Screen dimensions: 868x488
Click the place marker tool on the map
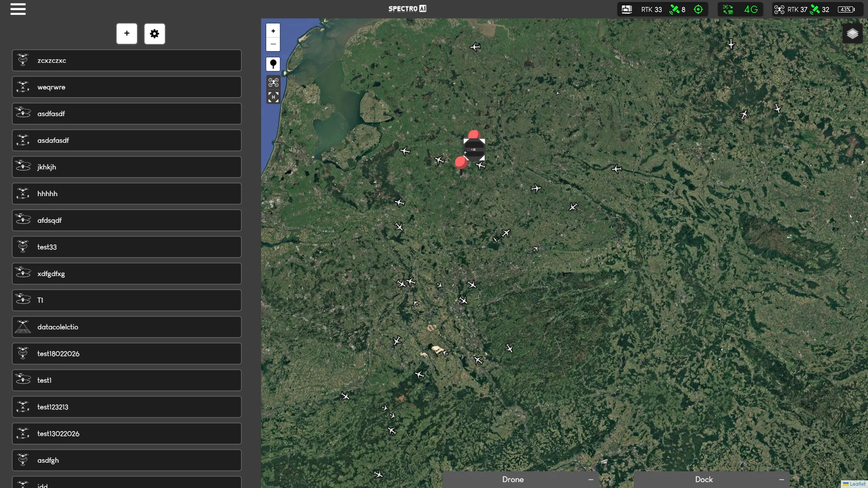[x=273, y=64]
